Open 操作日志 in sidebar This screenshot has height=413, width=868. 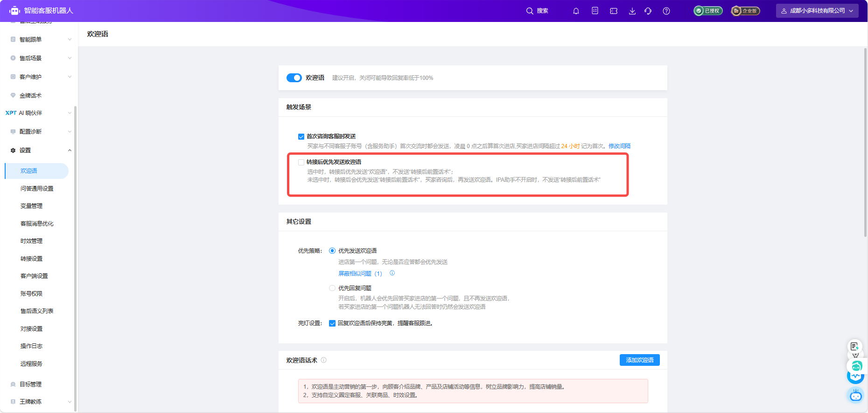click(x=31, y=346)
